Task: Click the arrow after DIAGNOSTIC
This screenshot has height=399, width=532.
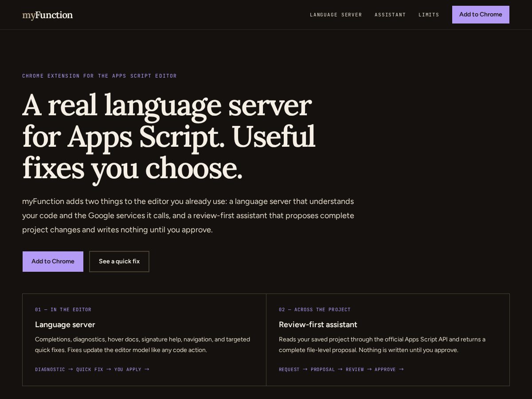Action: 70,369
